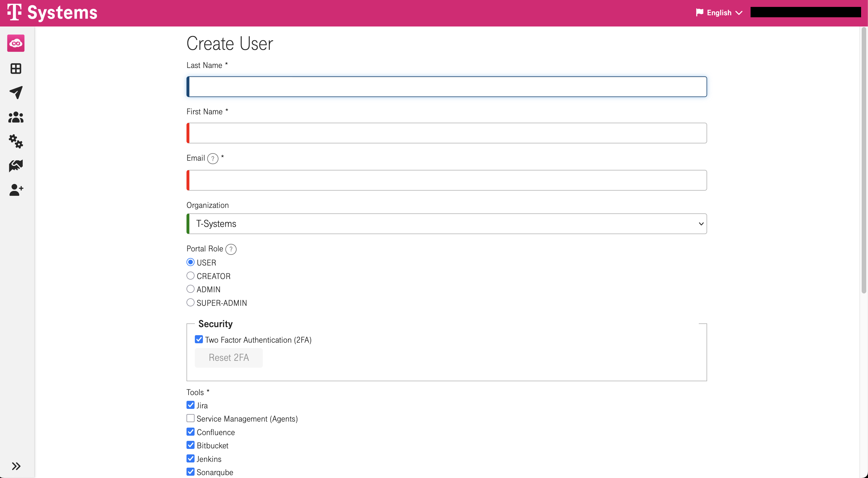868x478 pixels.
Task: Click the T-Systems logo in header
Action: [x=52, y=13]
